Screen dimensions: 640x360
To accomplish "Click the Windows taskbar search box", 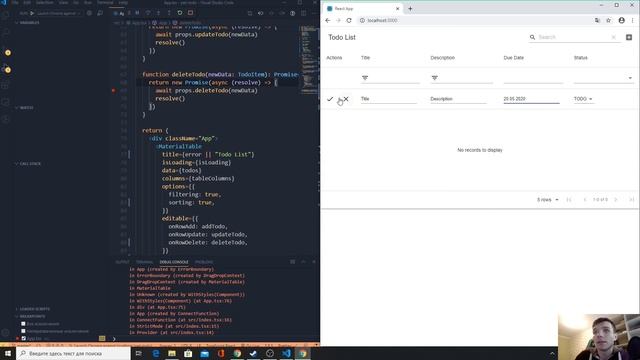I will pos(73,353).
